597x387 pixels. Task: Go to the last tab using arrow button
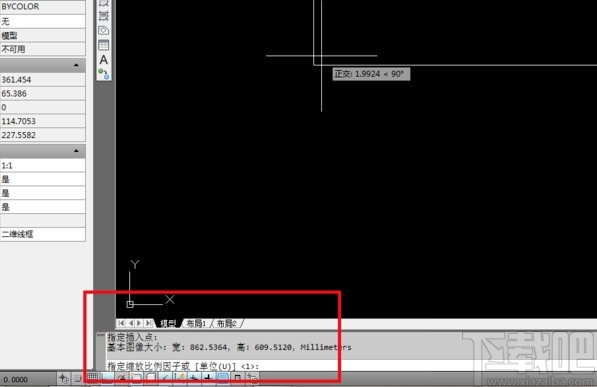(148, 323)
